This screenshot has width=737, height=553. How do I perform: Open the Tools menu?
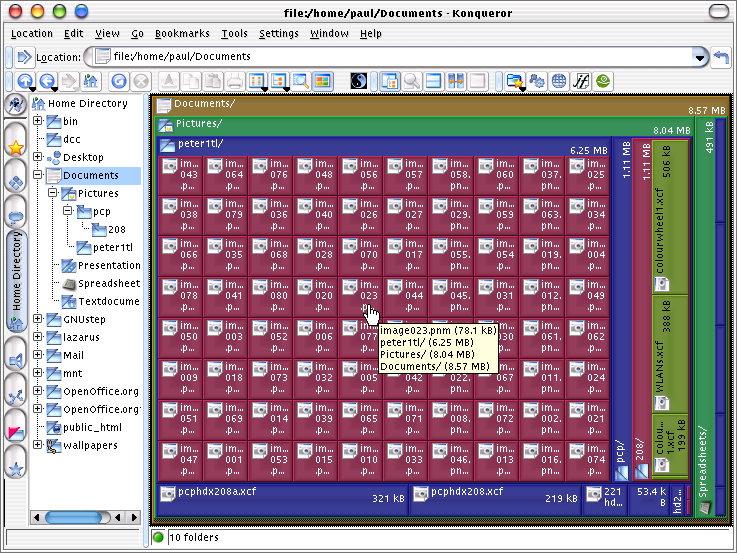[234, 33]
